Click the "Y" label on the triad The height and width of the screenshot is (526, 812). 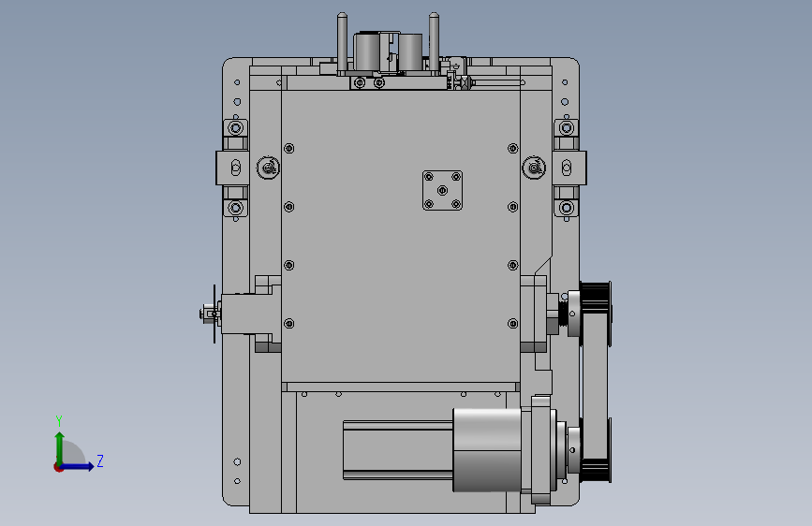tap(59, 420)
